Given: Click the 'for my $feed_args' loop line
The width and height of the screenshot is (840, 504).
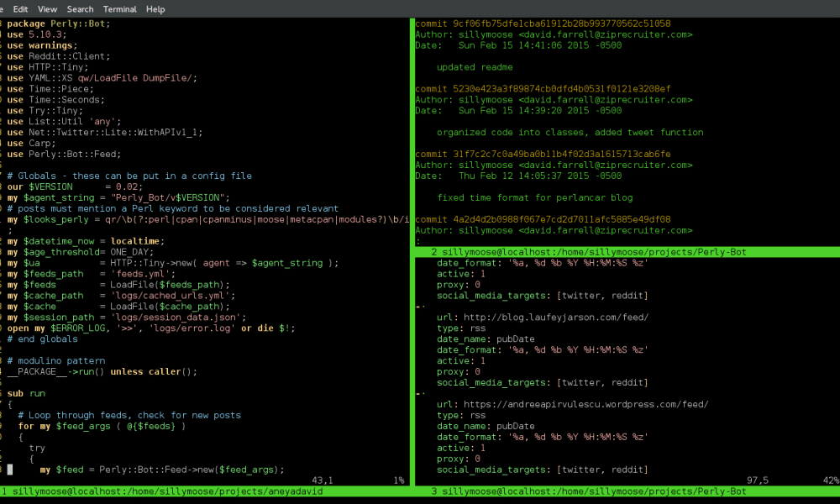Looking at the screenshot, I should [102, 427].
